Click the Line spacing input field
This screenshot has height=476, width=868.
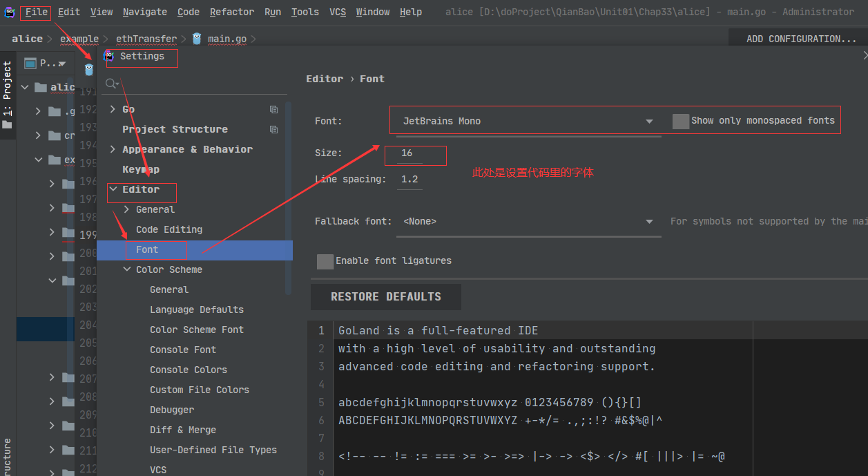click(409, 180)
